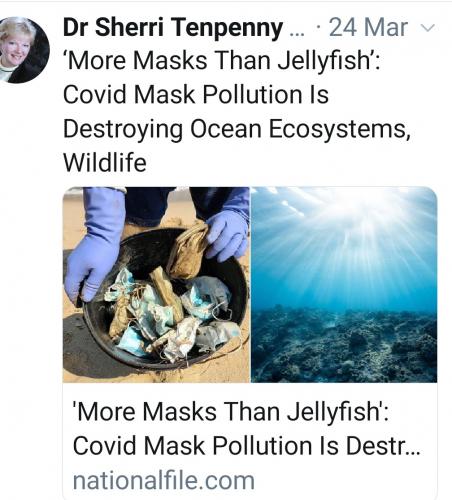Screen dimensions: 452x500
Task: Select tweet line 'Covid Mask Pollution Is'
Action: coord(196,95)
